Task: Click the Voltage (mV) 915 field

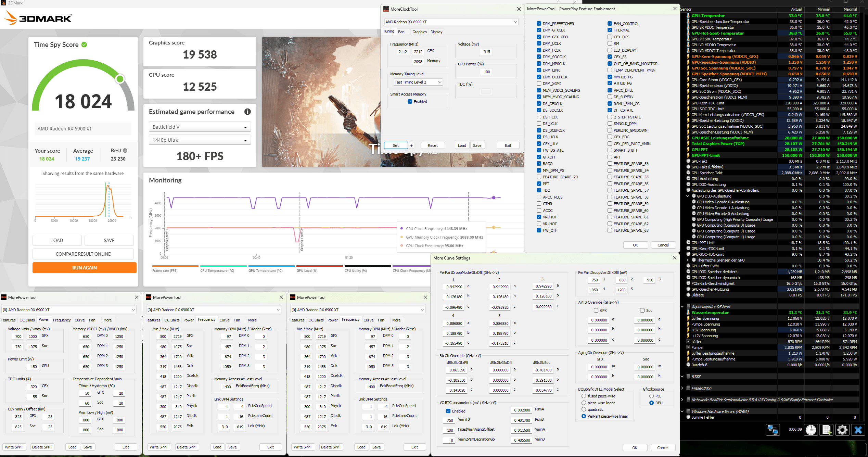Action: [487, 52]
